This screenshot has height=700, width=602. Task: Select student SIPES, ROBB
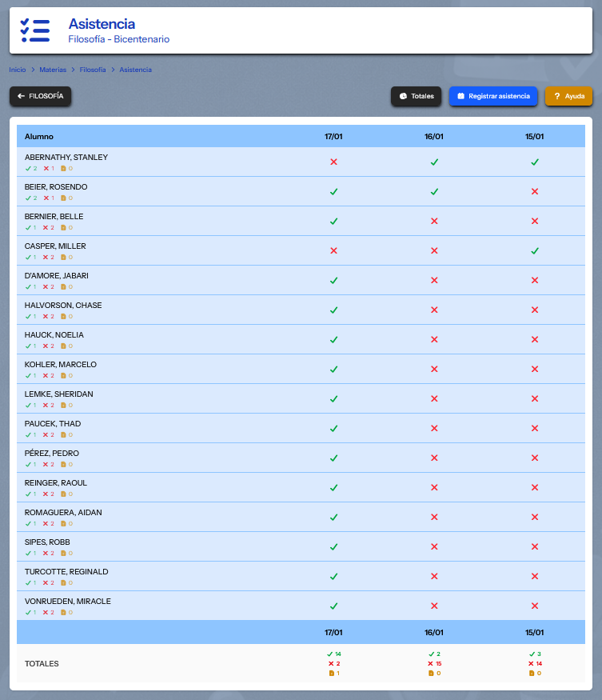tap(47, 542)
